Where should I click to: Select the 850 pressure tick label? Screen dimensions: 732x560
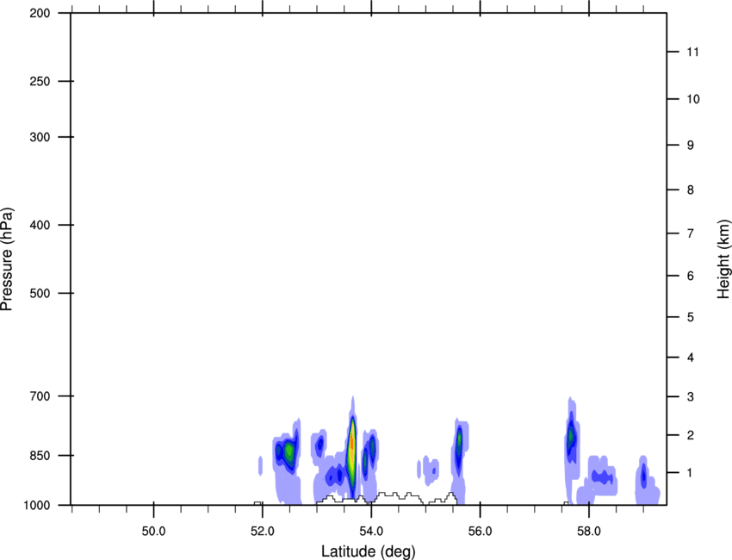click(40, 456)
